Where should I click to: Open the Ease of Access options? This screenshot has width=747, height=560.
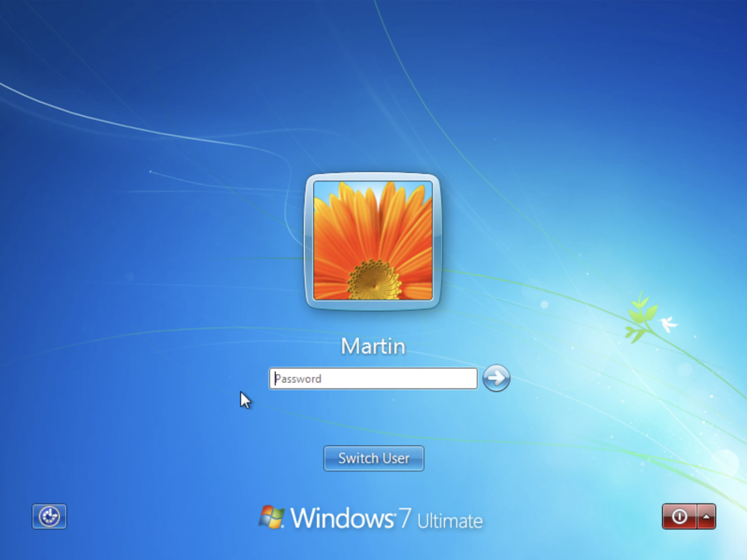(49, 516)
